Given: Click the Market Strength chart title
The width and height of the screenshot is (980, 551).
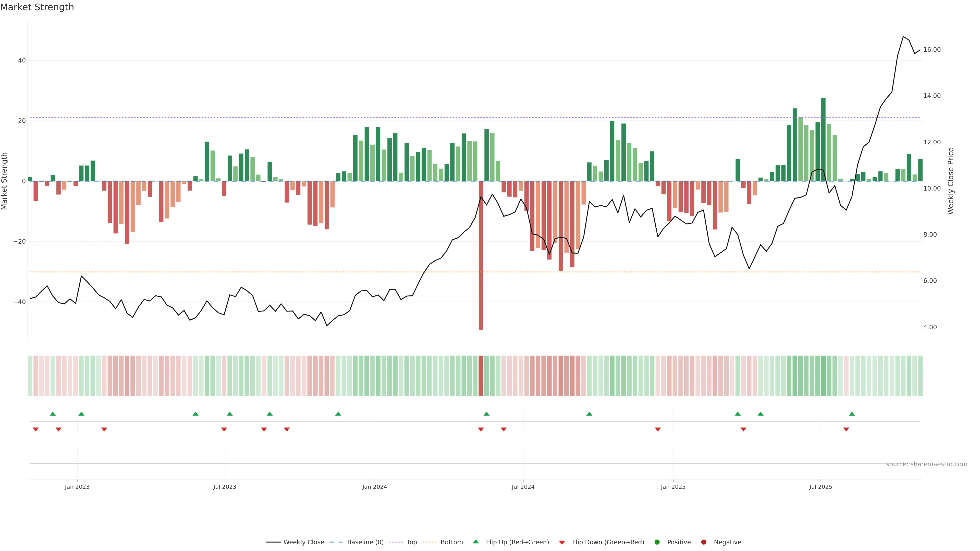Looking at the screenshot, I should 37,7.
